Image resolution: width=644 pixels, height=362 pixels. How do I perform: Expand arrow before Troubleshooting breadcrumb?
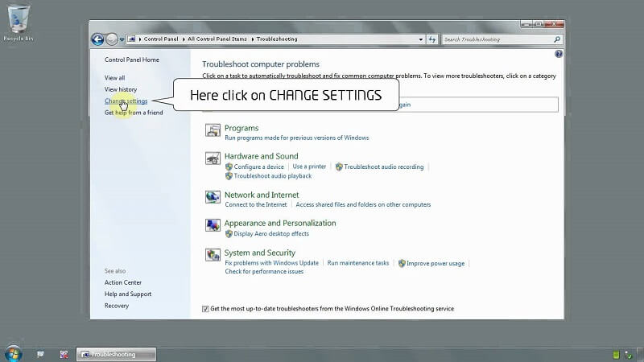point(252,39)
